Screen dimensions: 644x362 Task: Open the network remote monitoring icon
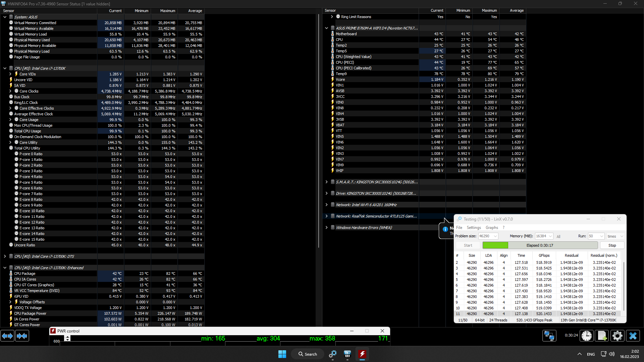click(549, 336)
